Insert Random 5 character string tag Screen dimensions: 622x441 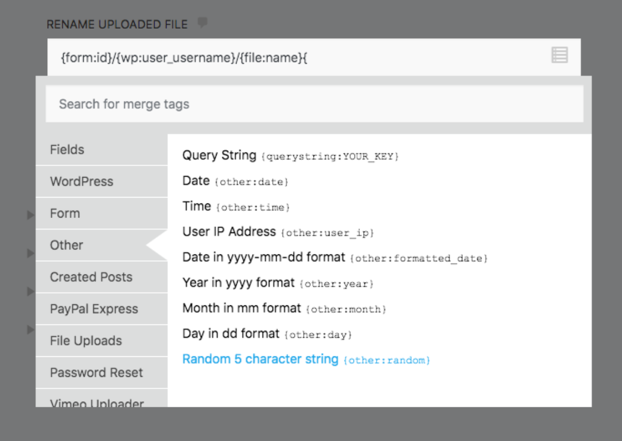(305, 359)
